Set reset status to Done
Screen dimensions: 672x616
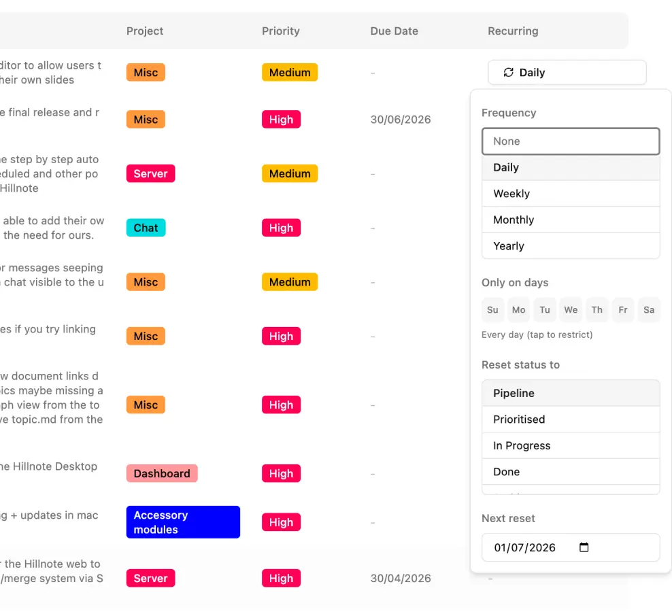571,472
